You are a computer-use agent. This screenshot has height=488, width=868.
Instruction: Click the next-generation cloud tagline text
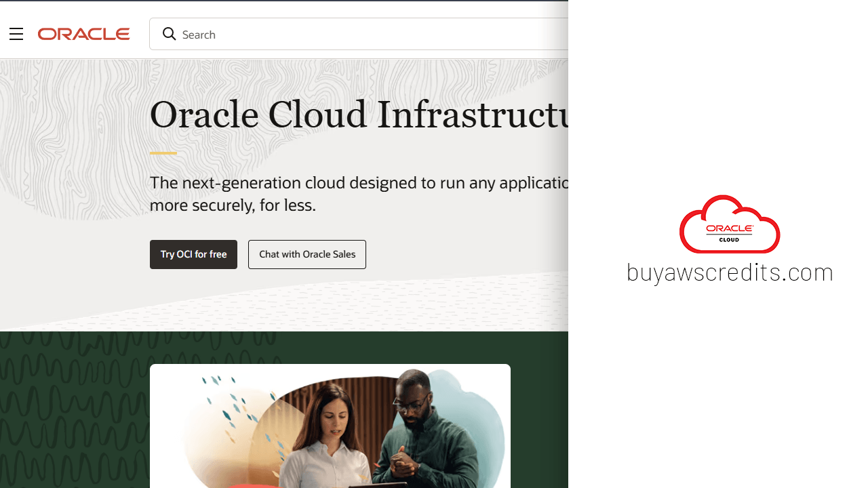359,193
